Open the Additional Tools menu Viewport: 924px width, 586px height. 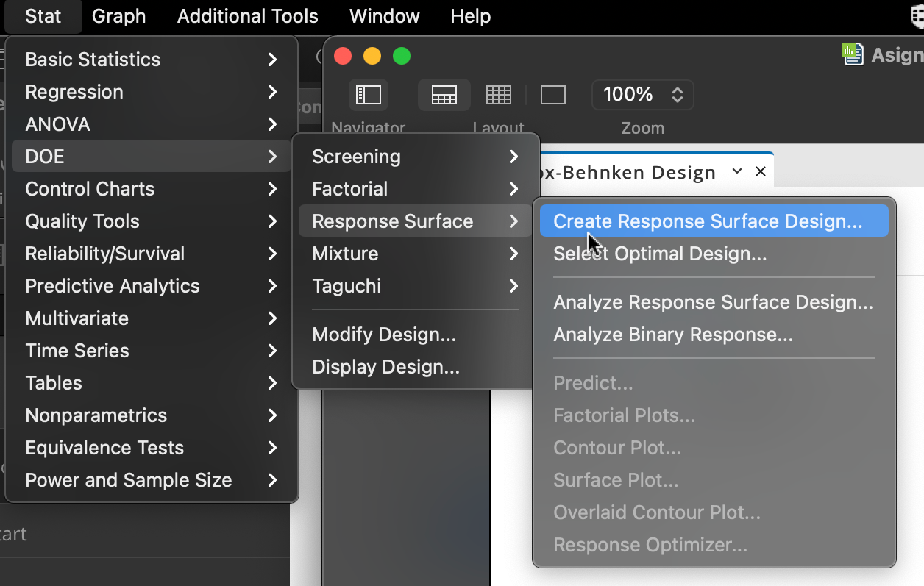pos(247,16)
